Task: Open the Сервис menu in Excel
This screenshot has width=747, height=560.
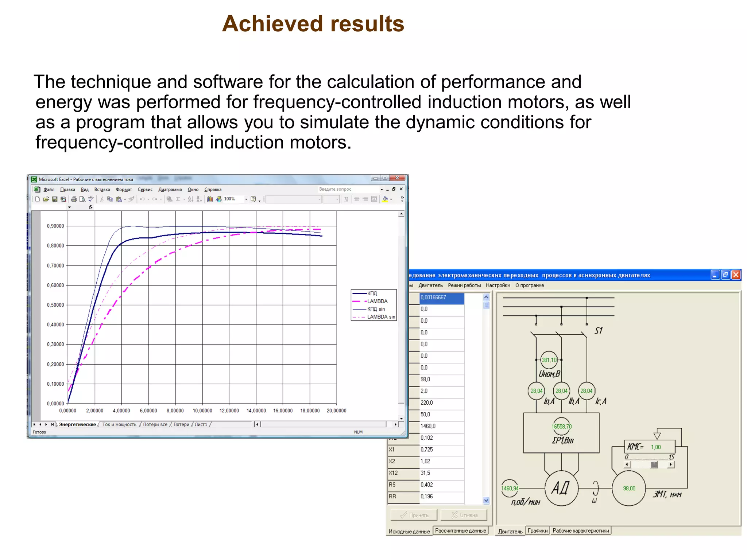Action: [145, 189]
